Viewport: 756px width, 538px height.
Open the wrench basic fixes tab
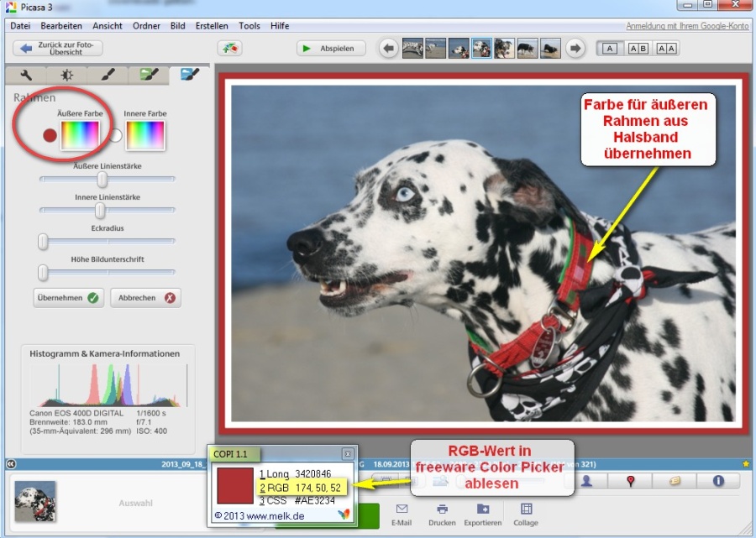coord(26,75)
